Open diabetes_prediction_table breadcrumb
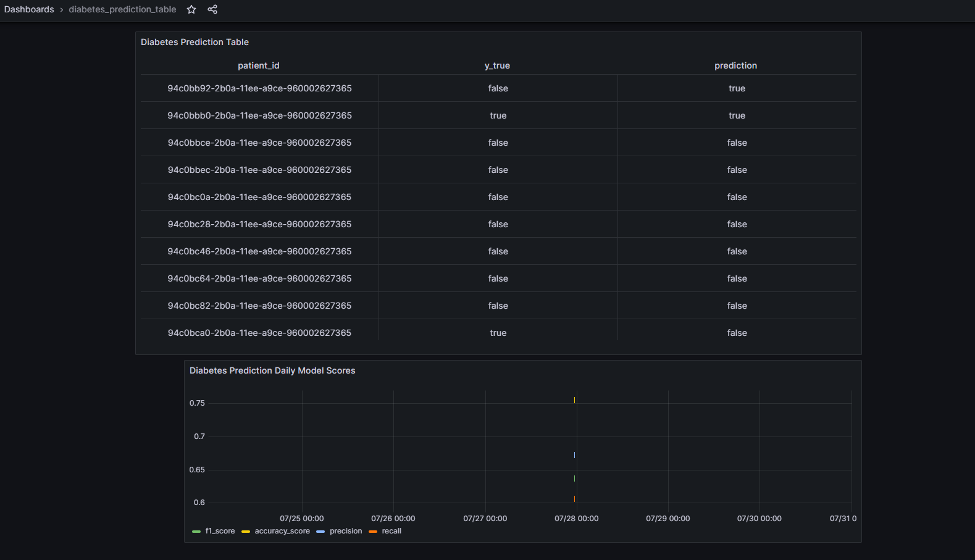The width and height of the screenshot is (975, 560). pyautogui.click(x=122, y=9)
